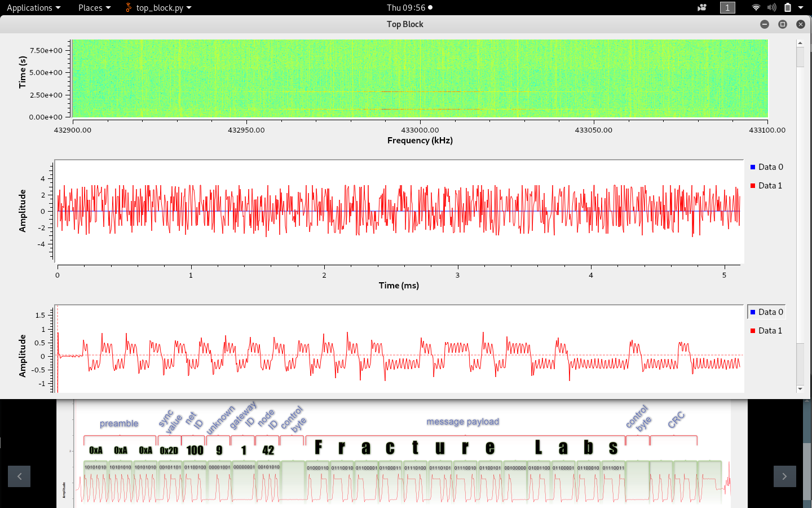
Task: Go to previous image with left arrow
Action: [x=19, y=476]
